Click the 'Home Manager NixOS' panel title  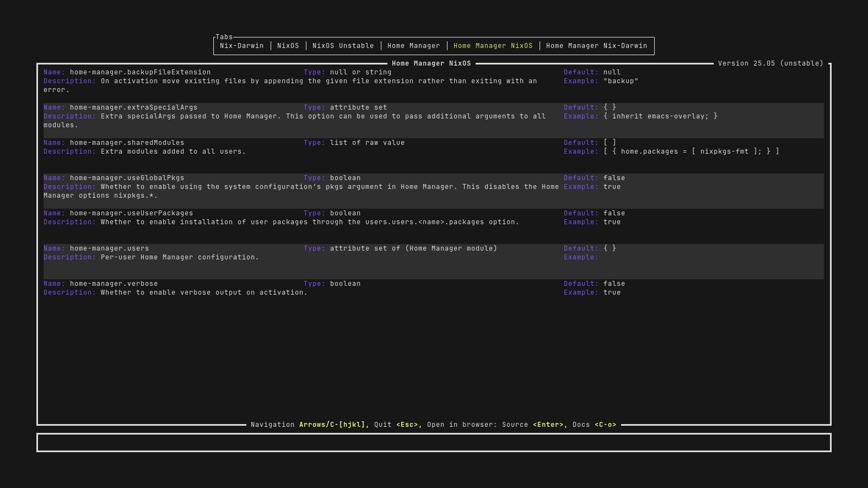pyautogui.click(x=431, y=63)
